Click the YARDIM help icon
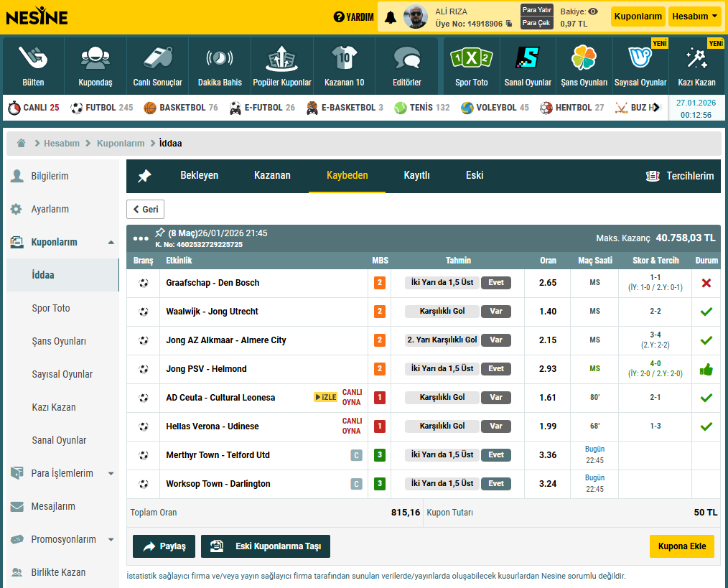 [x=339, y=17]
